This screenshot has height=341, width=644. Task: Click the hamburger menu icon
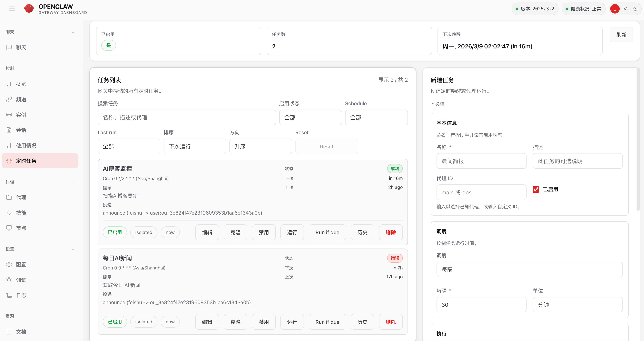[12, 9]
